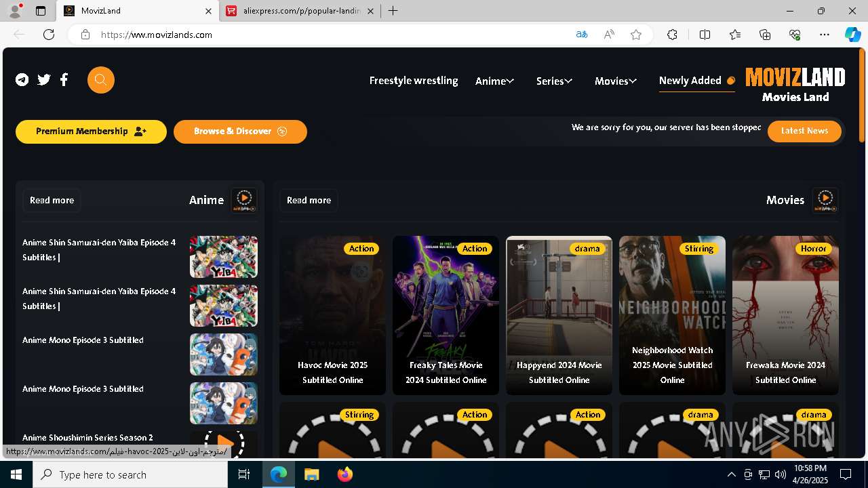
Task: Toggle split screen view
Action: point(705,35)
